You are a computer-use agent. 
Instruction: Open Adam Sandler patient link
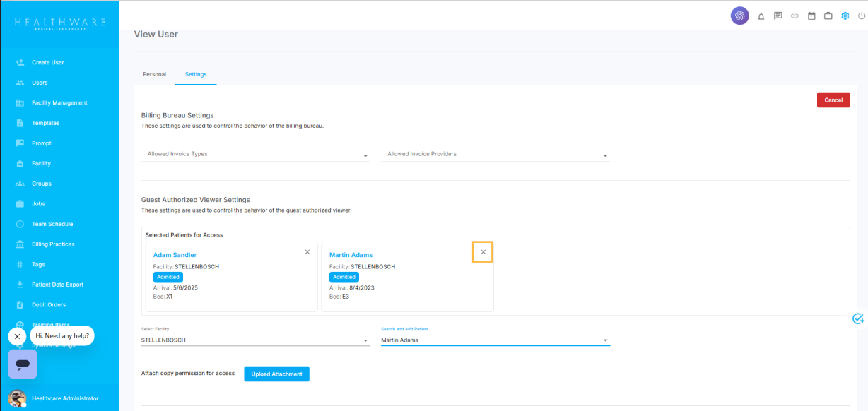click(x=175, y=255)
